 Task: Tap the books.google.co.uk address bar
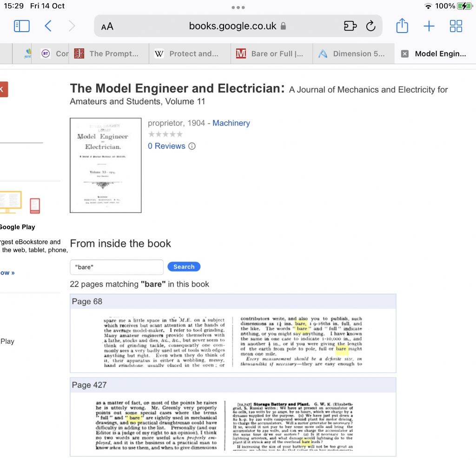[x=238, y=26]
